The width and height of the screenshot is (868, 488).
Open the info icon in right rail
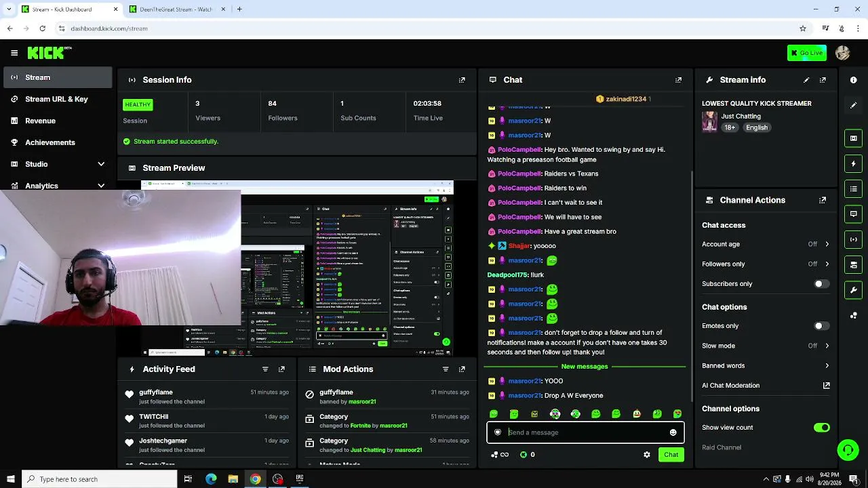point(853,80)
